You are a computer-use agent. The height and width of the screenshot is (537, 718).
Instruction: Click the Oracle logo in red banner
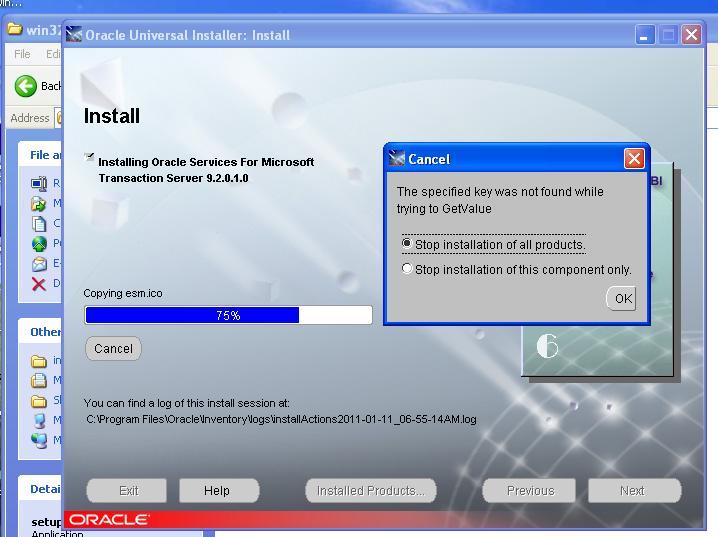click(x=109, y=520)
